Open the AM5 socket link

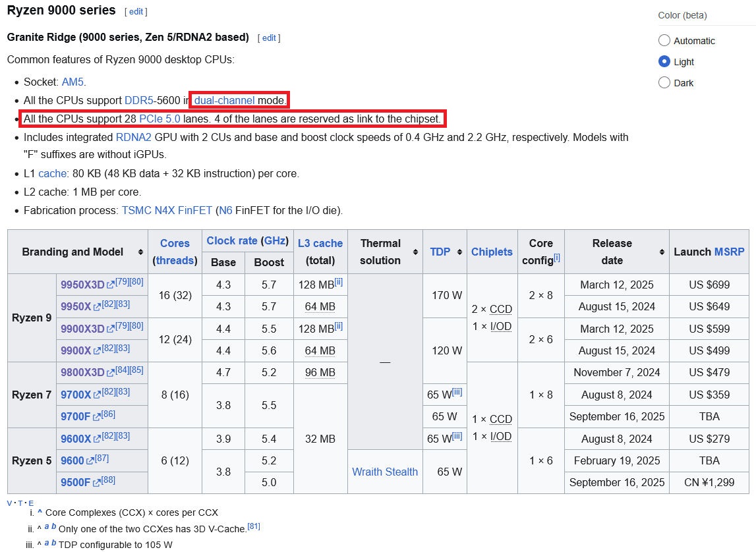point(73,82)
